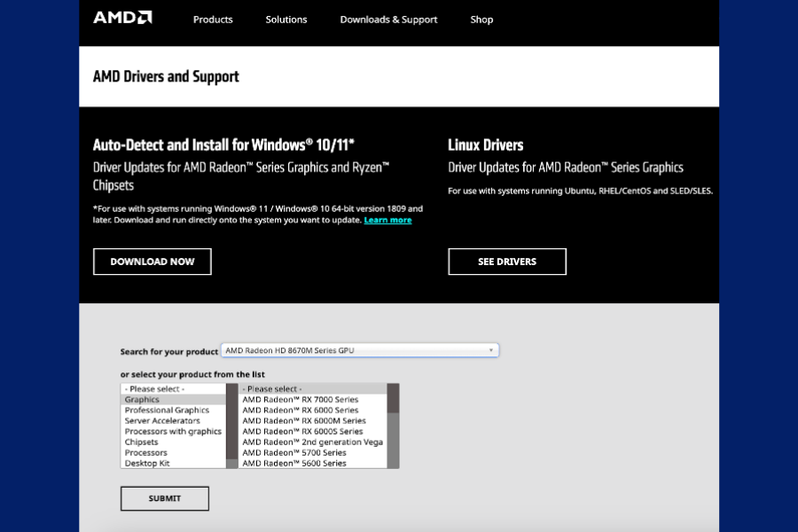Screen dimensions: 798x532
Task: Choose Processors with graphics category
Action: click(x=173, y=432)
